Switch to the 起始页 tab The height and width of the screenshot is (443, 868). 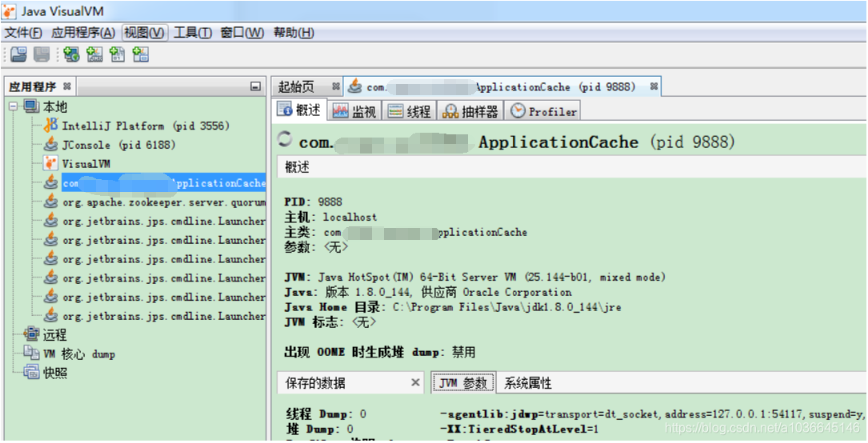coord(296,87)
